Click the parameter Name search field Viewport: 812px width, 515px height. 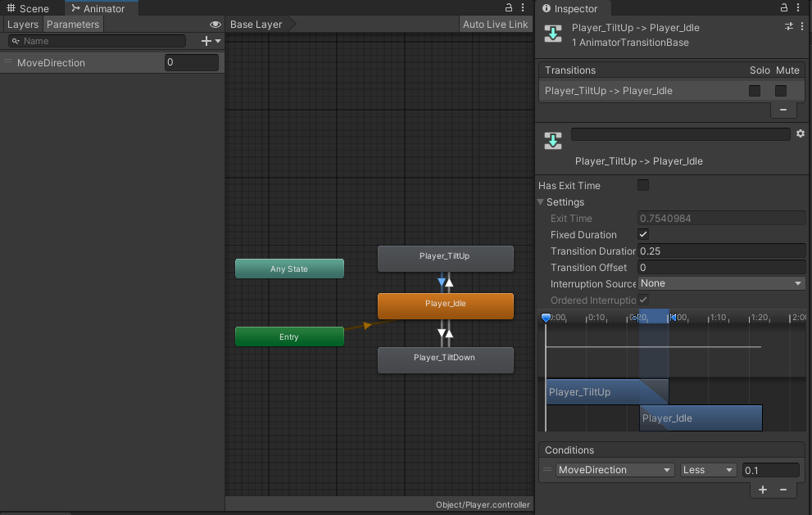(98, 41)
